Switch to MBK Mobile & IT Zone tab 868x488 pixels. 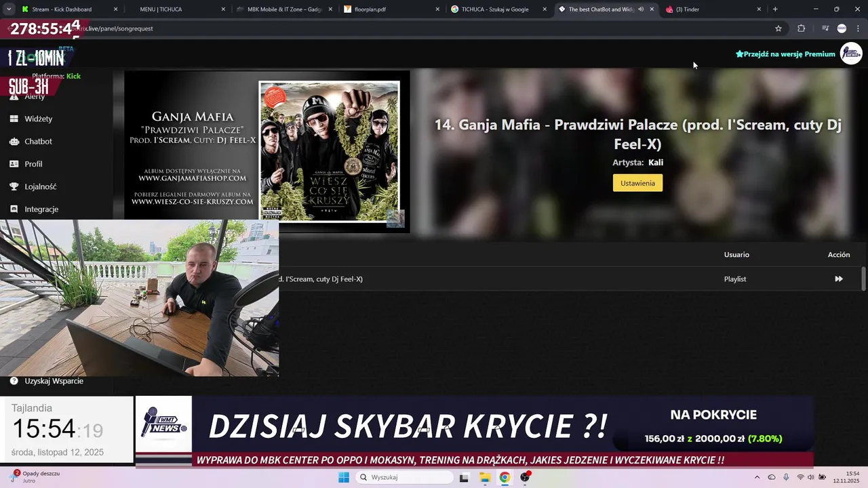click(283, 9)
